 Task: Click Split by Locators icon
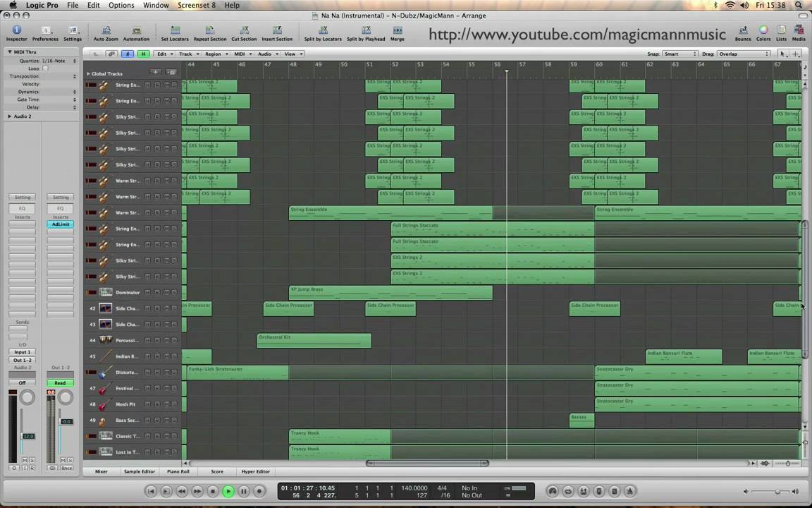(x=323, y=30)
